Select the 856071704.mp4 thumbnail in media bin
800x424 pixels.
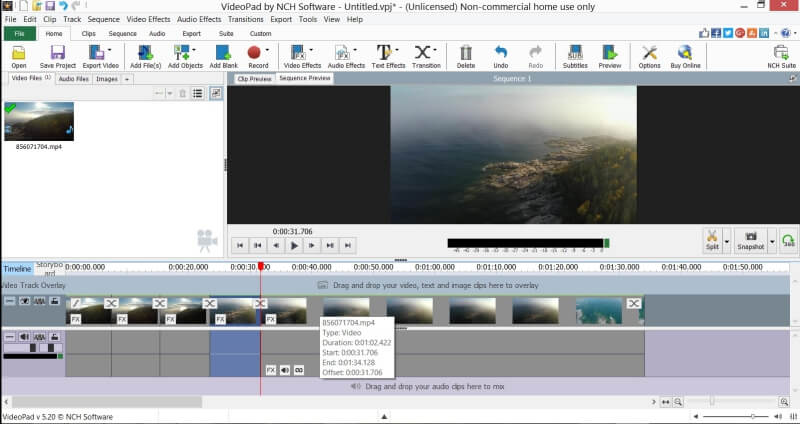tap(39, 121)
